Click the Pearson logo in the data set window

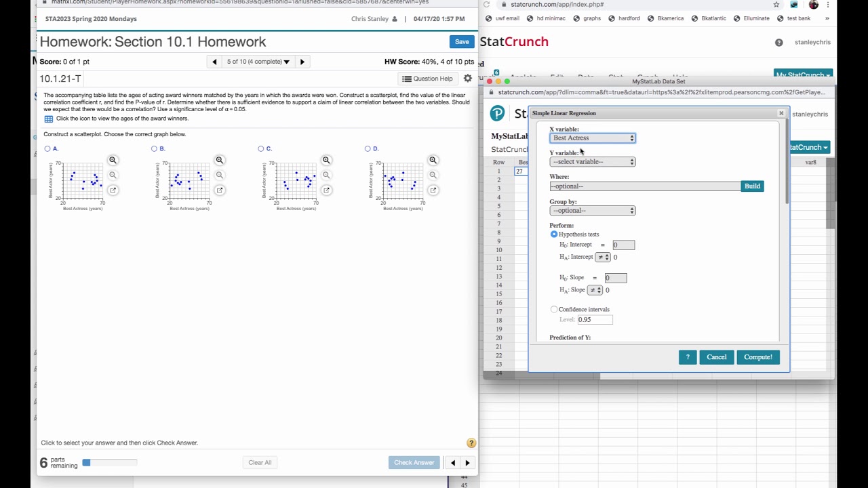coord(498,114)
